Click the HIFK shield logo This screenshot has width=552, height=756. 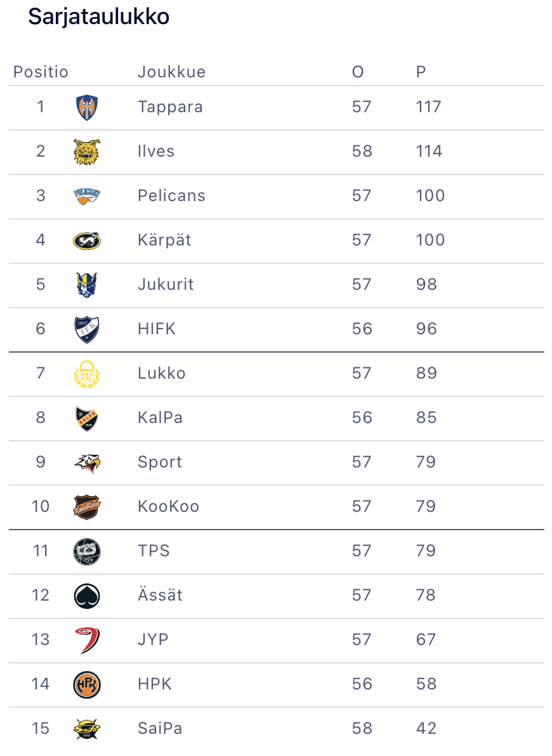point(87,329)
